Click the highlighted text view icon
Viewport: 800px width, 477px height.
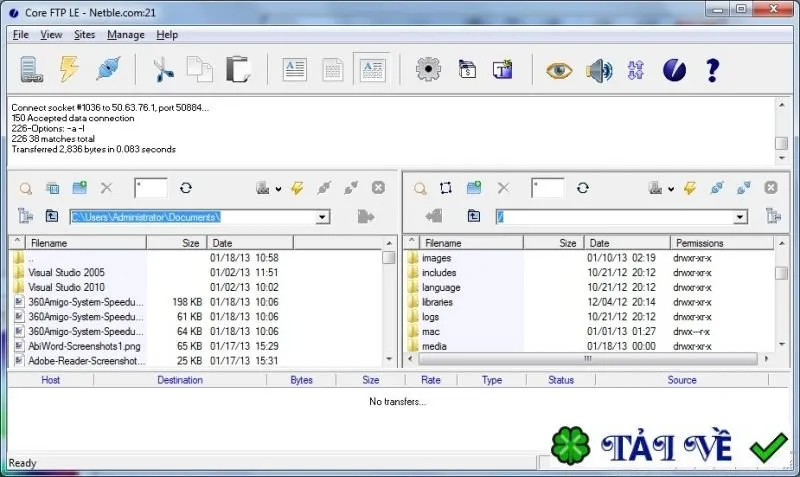pos(372,69)
